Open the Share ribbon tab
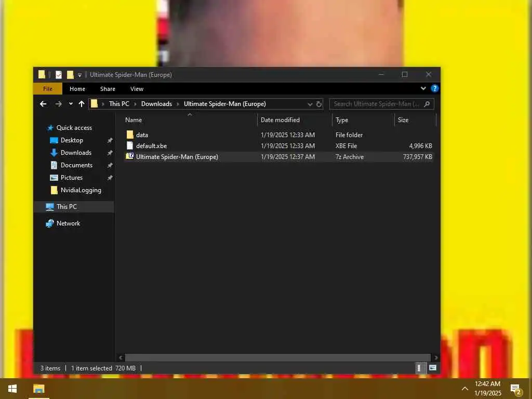This screenshot has height=399, width=532. click(108, 89)
